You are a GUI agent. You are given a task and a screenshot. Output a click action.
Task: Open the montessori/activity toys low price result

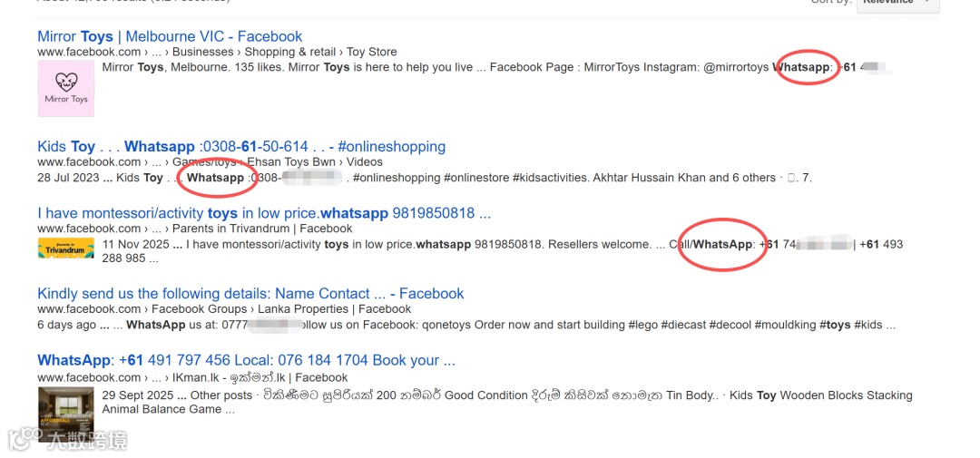[264, 213]
